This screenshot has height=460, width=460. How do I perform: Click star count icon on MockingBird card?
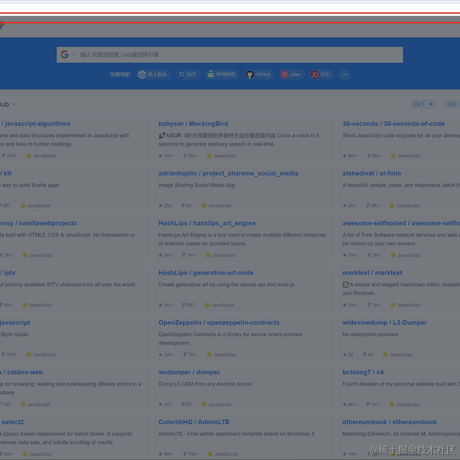click(x=161, y=156)
